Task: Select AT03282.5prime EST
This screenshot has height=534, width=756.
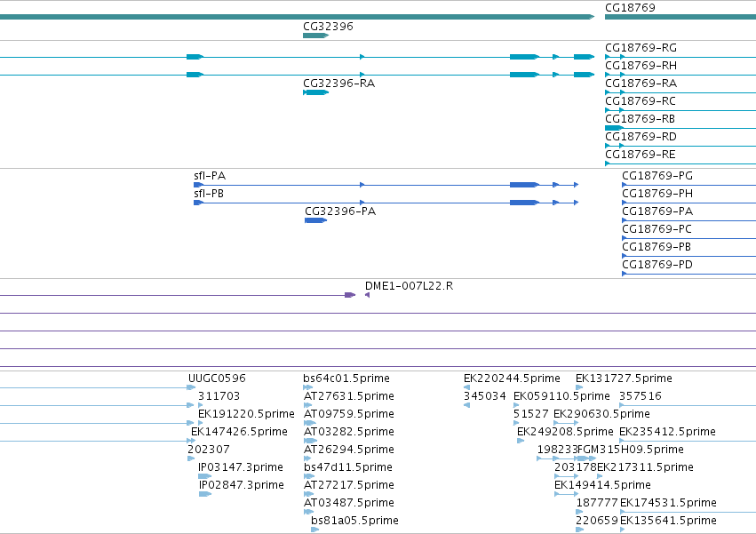Action: pos(310,441)
